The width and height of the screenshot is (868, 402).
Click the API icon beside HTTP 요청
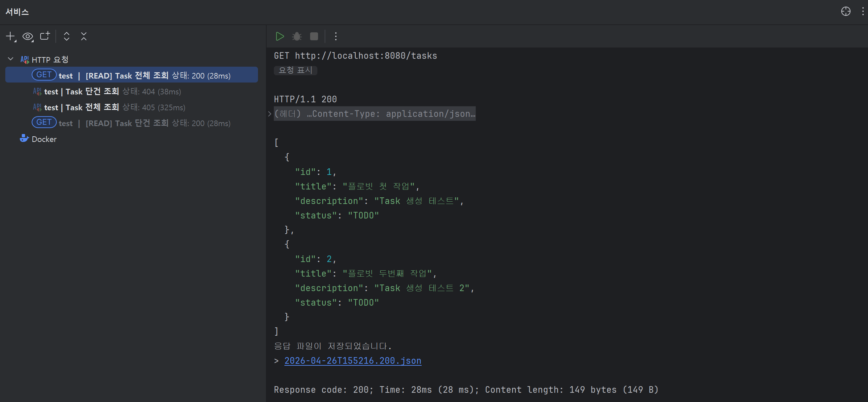(x=25, y=60)
